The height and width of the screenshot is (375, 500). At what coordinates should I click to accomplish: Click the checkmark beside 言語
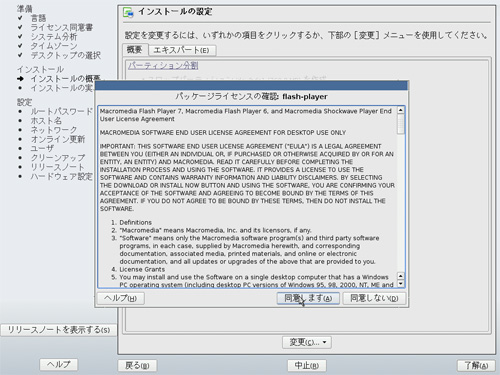click(20, 18)
